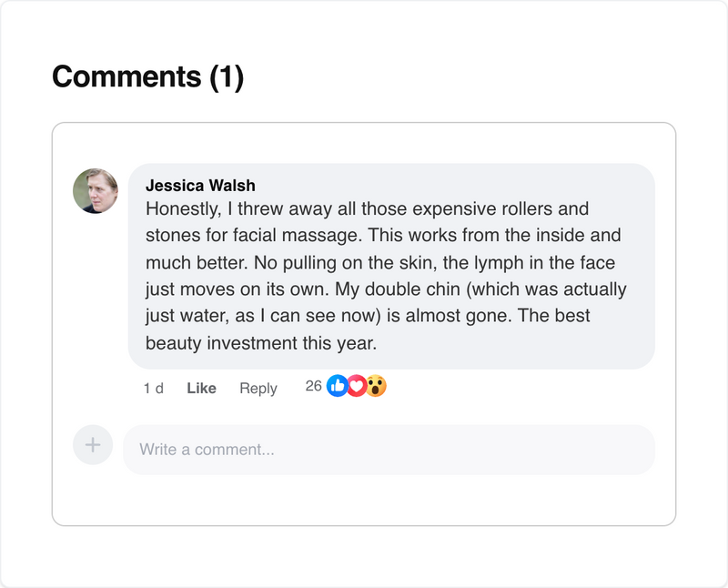Select the heart emoji under Jessica's comment
Viewport: 728px width, 588px height.
pyautogui.click(x=356, y=386)
